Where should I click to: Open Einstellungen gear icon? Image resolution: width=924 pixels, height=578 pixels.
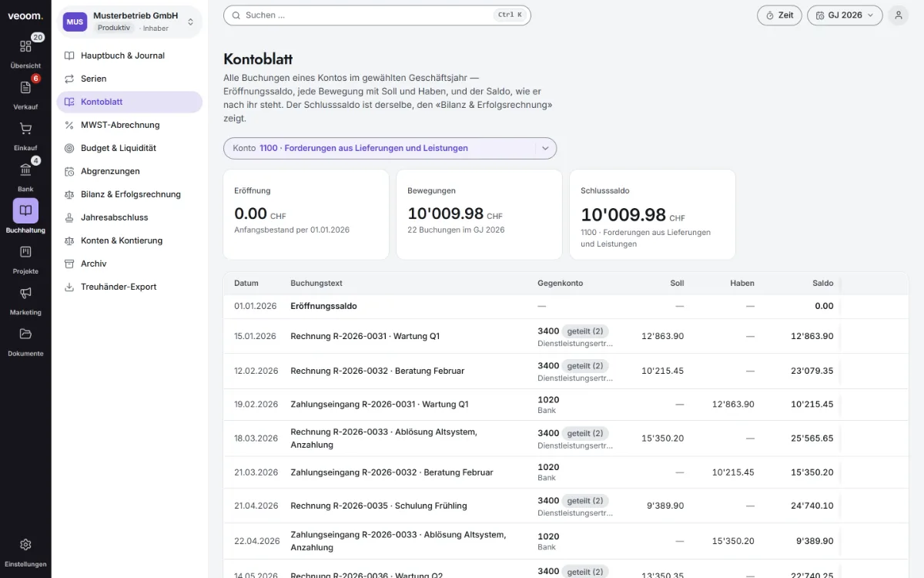point(25,544)
